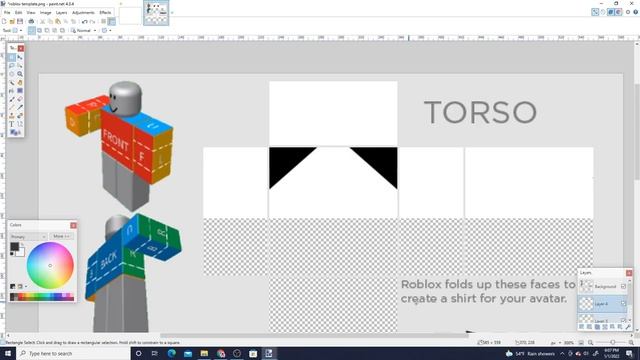Toggle Layer 4 visibility checkbox
Image resolution: width=640 pixels, height=360 pixels.
pos(623,303)
